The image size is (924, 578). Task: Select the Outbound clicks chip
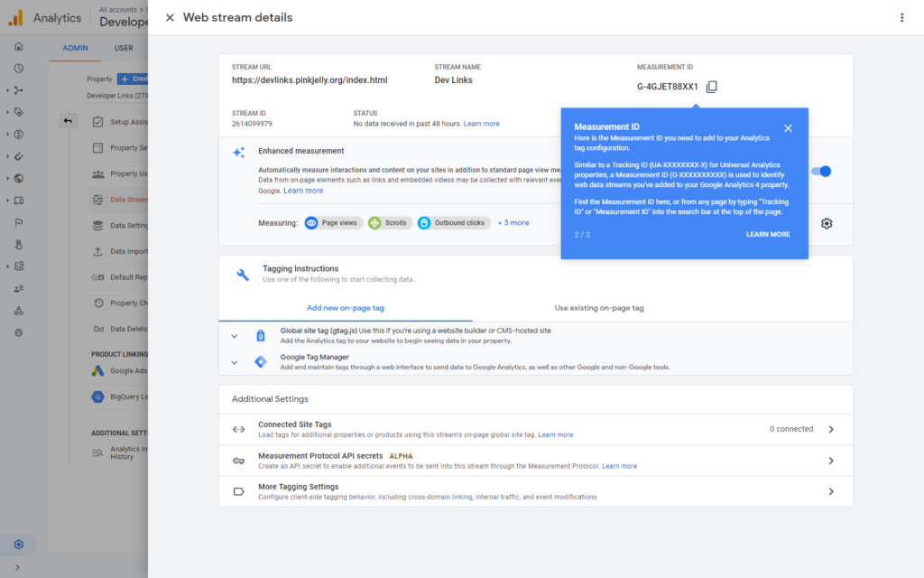click(x=453, y=223)
